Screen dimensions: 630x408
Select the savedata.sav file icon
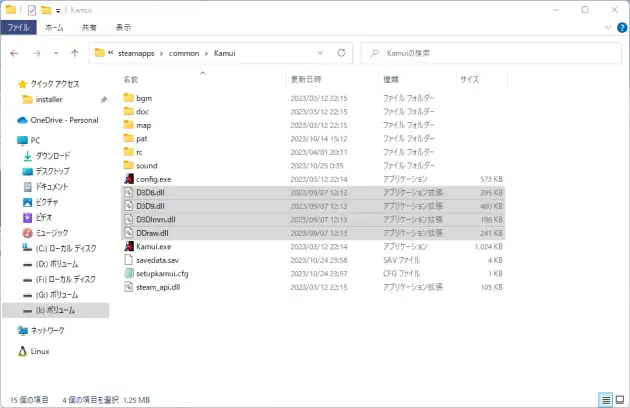tap(128, 259)
